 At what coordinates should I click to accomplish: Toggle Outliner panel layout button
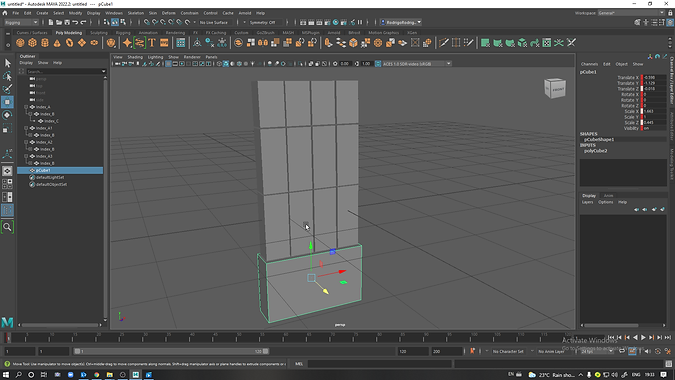coord(7,210)
